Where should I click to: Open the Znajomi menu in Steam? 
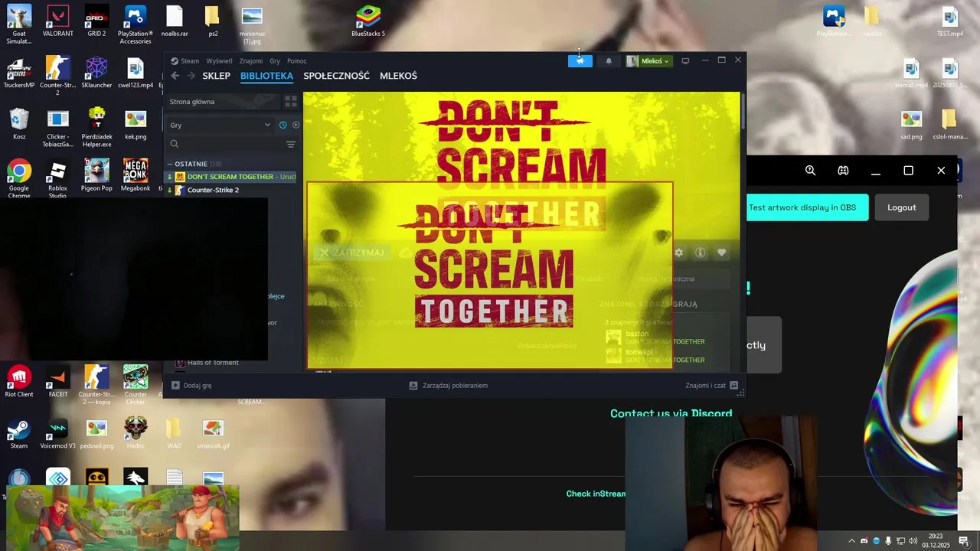tap(251, 61)
